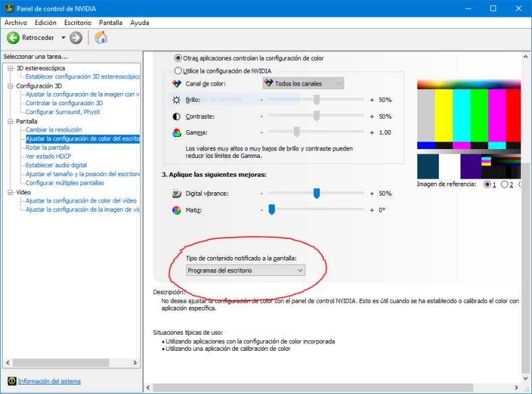Image resolution: width=532 pixels, height=394 pixels.
Task: Select reference image 1 radio button
Action: point(487,184)
